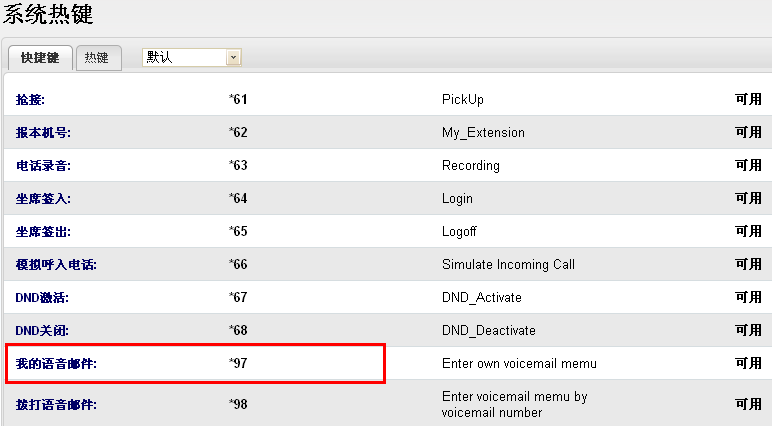772x426 pixels.
Task: Click the *97 hotkey code
Action: (x=238, y=364)
